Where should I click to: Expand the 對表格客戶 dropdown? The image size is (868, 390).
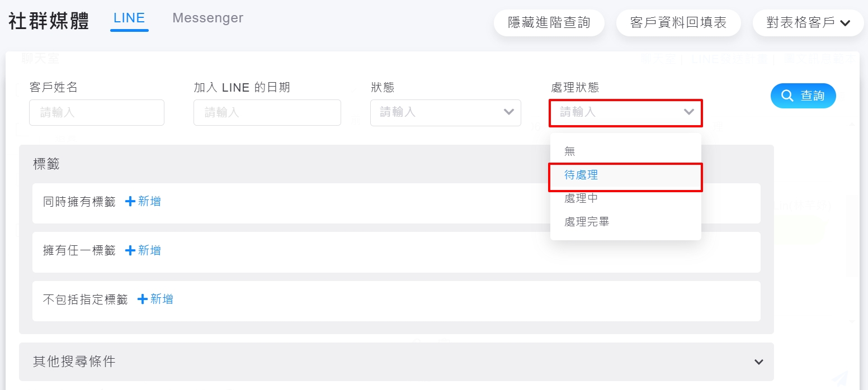[x=845, y=23]
